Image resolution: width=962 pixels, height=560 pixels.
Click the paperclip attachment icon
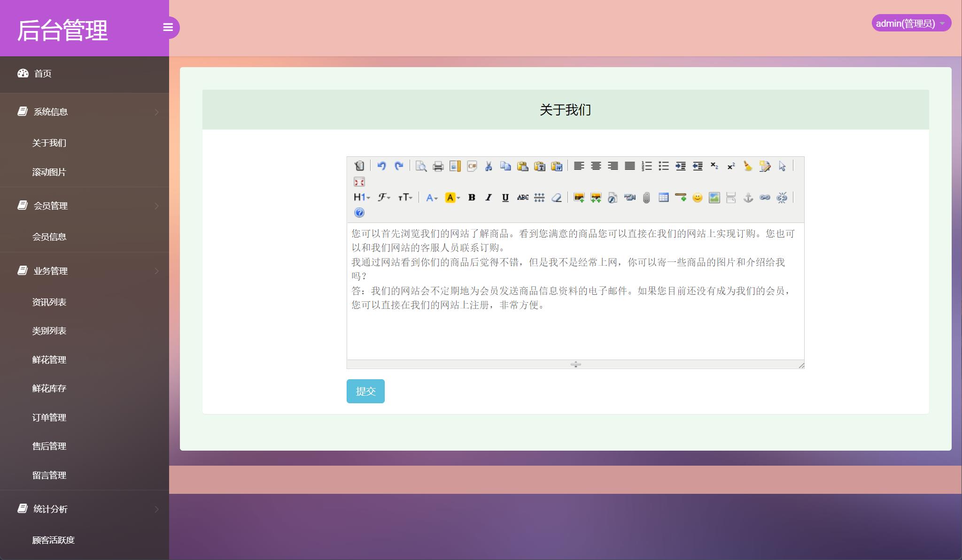coord(646,198)
